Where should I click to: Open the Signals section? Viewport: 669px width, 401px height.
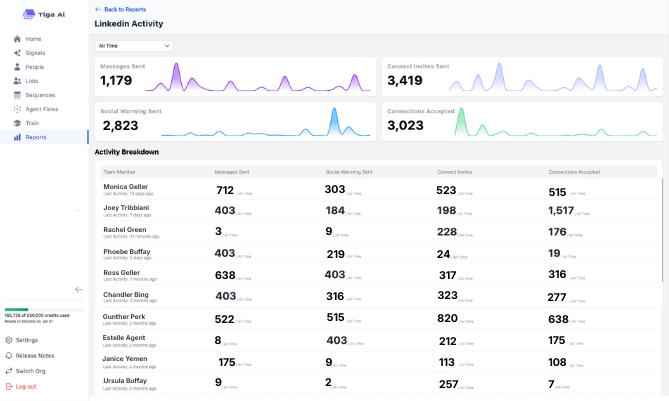tap(35, 53)
